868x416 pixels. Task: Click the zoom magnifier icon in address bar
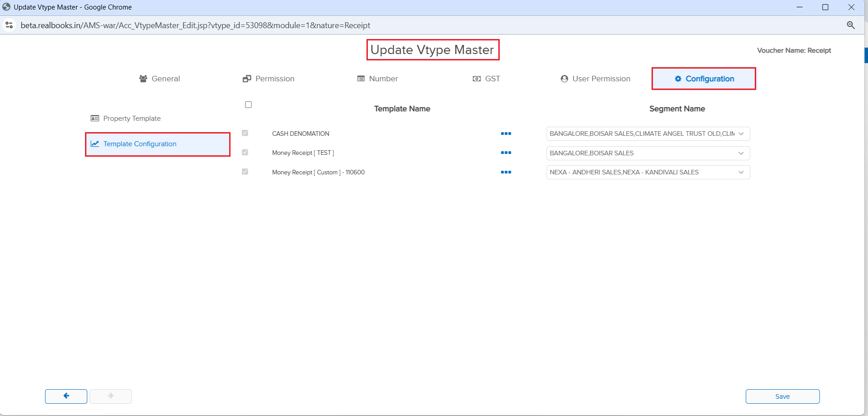(x=850, y=25)
